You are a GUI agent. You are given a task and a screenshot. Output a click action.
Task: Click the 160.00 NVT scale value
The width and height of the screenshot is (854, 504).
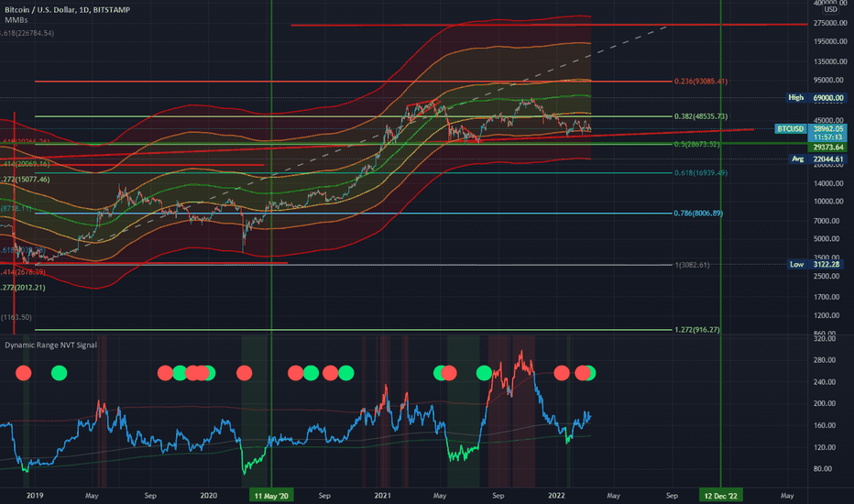click(x=824, y=425)
